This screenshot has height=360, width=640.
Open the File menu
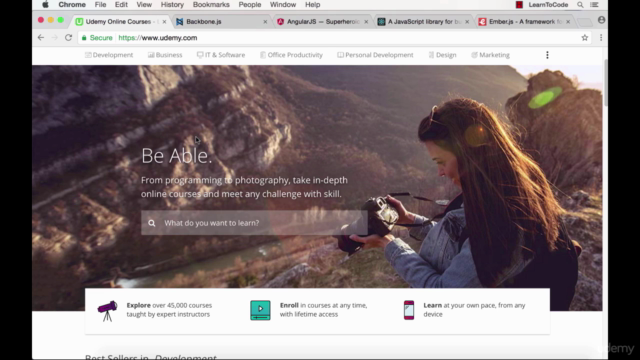click(100, 4)
